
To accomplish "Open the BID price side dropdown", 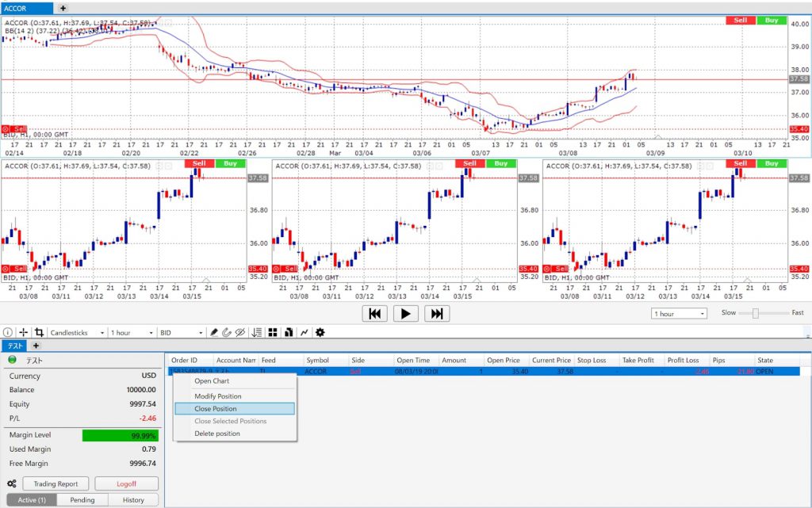I will tap(182, 333).
